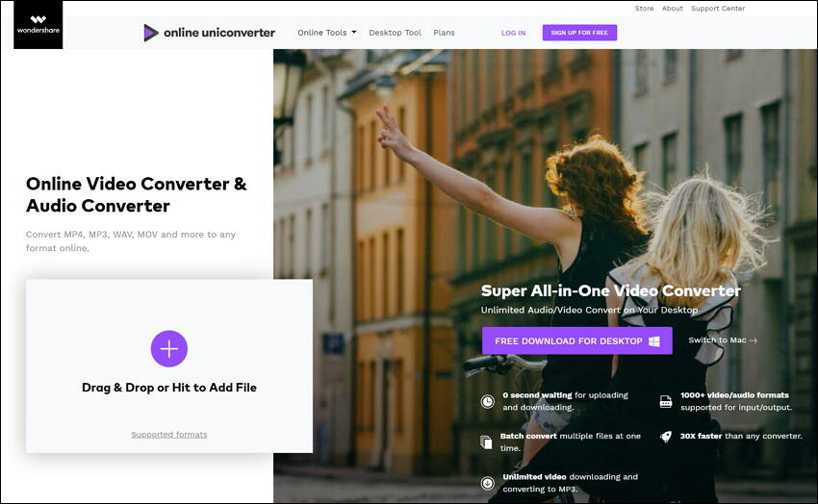Click the 0 second waiting for uploading text
818x504 pixels.
566,401
